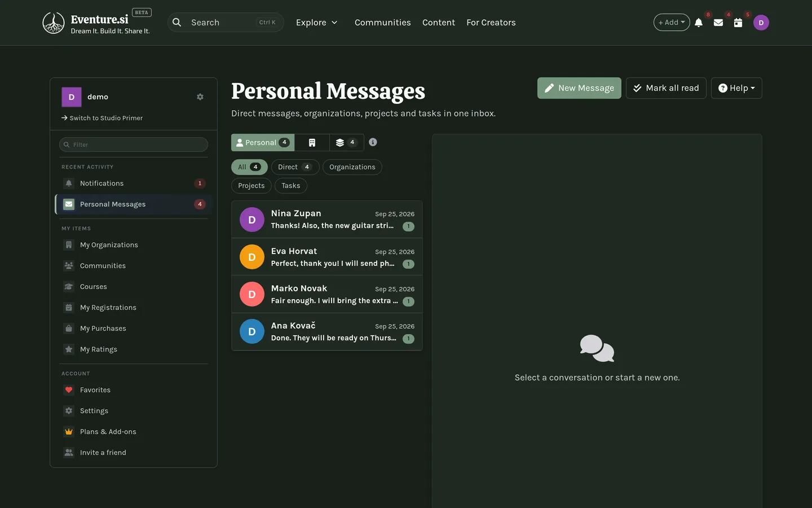Screen dimensions: 812x508
Task: Open My Registrations in the sidebar
Action: 134,308
